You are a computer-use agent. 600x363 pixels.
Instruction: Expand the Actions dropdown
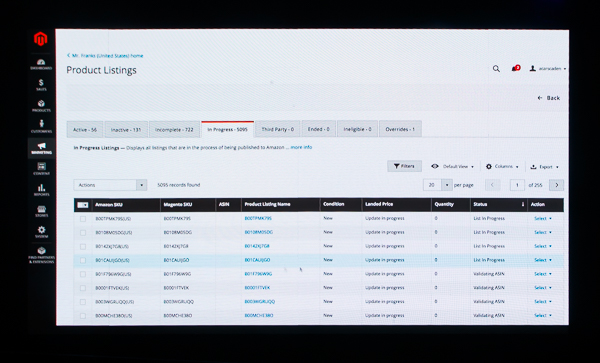tap(110, 185)
